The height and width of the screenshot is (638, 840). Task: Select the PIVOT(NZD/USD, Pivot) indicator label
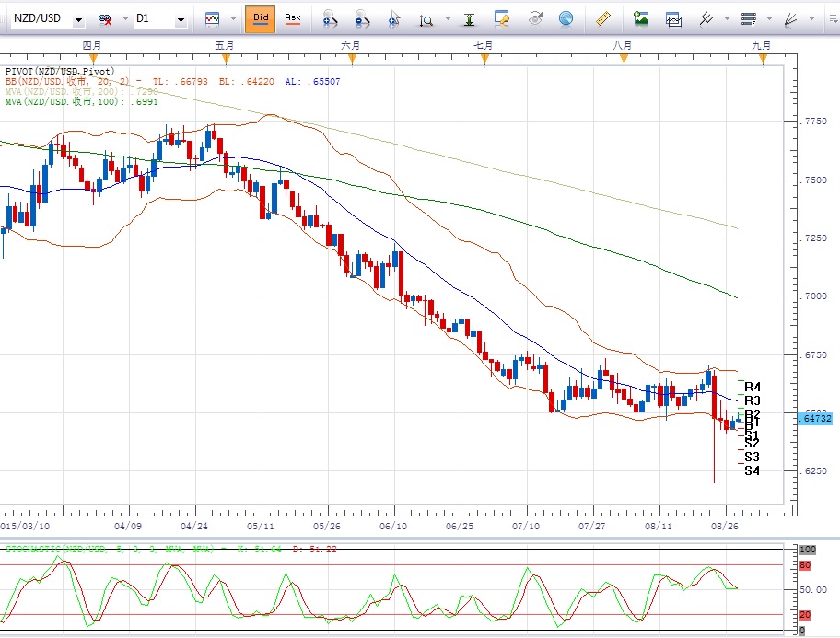[60, 71]
